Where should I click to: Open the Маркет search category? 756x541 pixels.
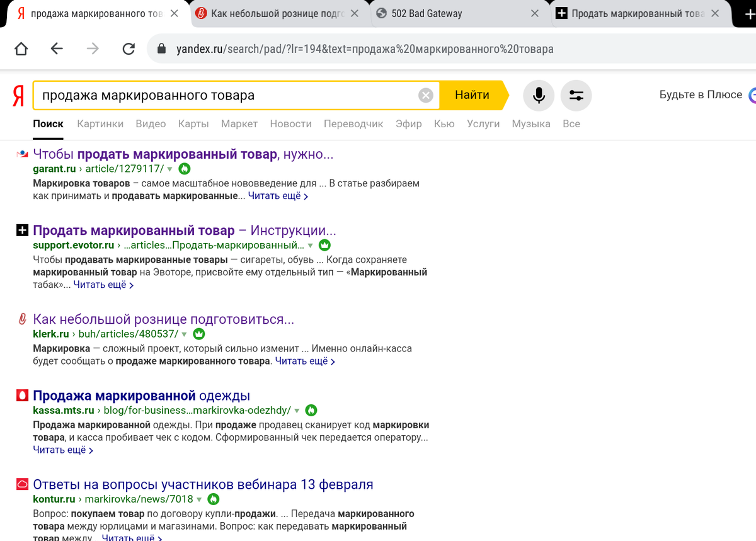[x=239, y=124]
